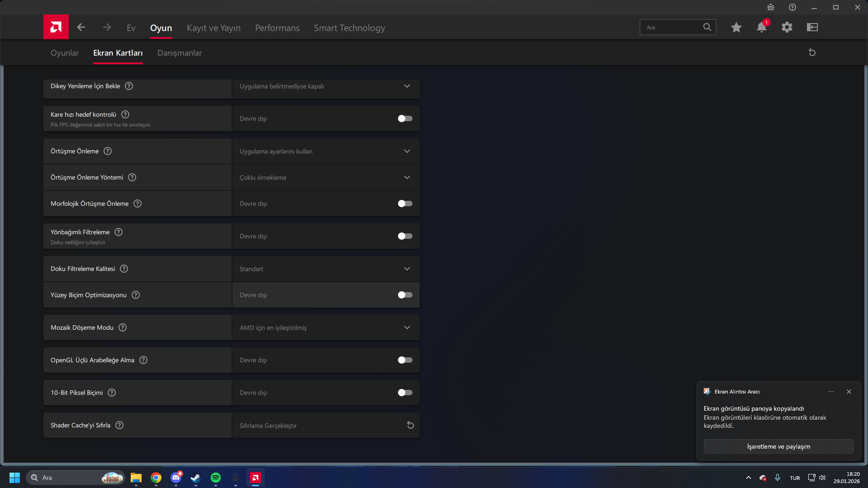868x488 pixels.
Task: Show help for Kare hızı hedef kontrolü
Action: point(125,114)
